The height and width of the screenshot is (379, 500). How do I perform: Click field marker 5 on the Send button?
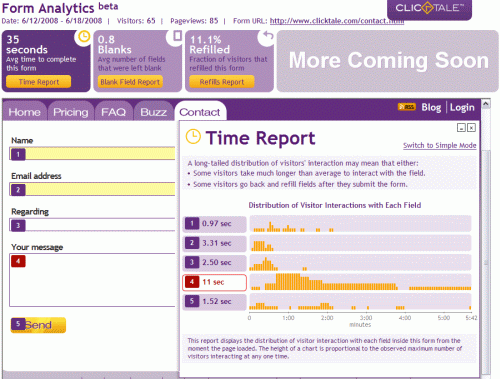tap(18, 324)
